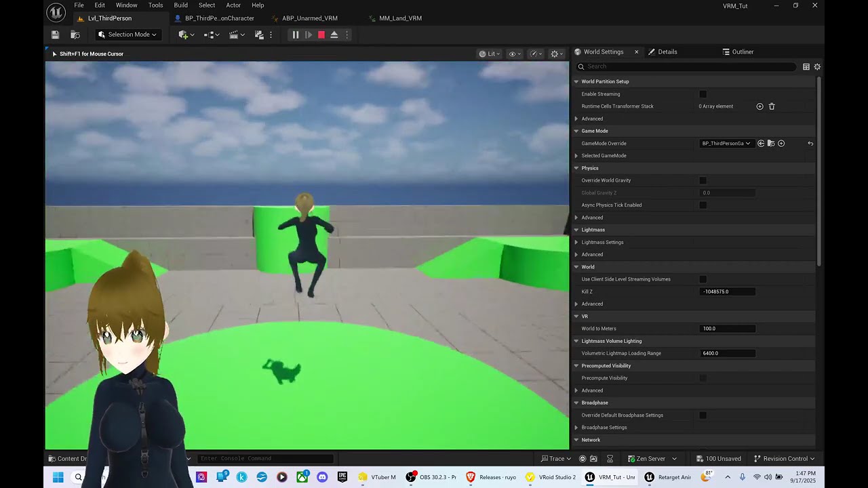Open VRoid Studio from the taskbar
Viewport: 868px width, 488px height.
click(x=551, y=477)
